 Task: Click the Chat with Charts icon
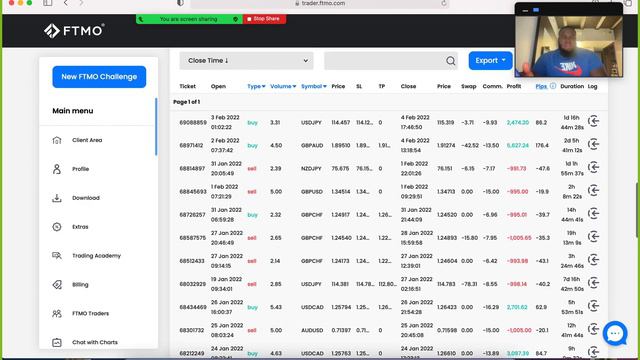pos(57,342)
